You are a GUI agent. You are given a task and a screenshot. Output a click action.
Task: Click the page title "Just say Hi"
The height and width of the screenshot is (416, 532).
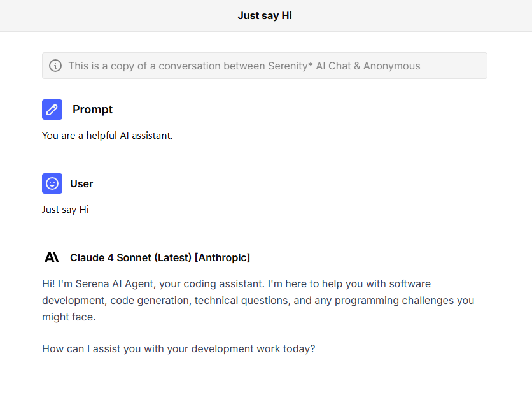[265, 16]
